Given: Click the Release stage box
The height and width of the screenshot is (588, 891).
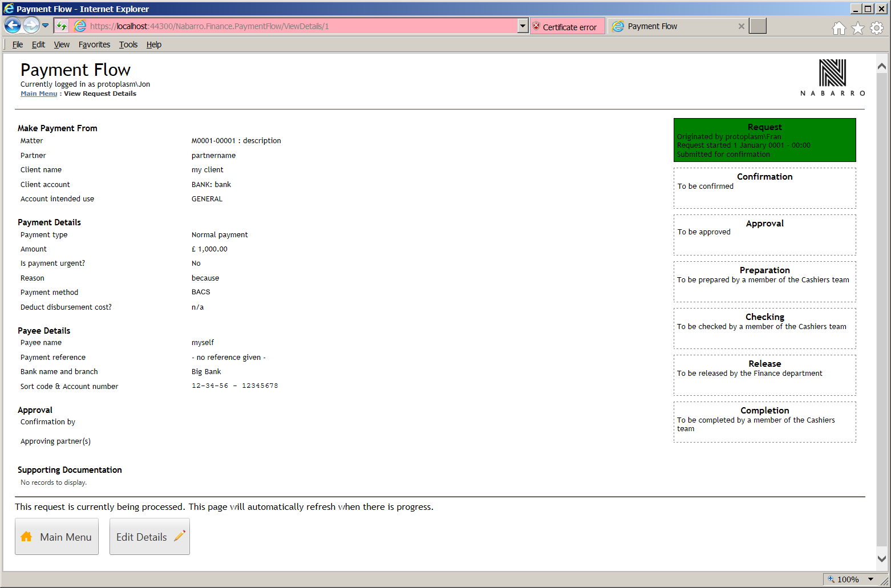Looking at the screenshot, I should [x=764, y=375].
